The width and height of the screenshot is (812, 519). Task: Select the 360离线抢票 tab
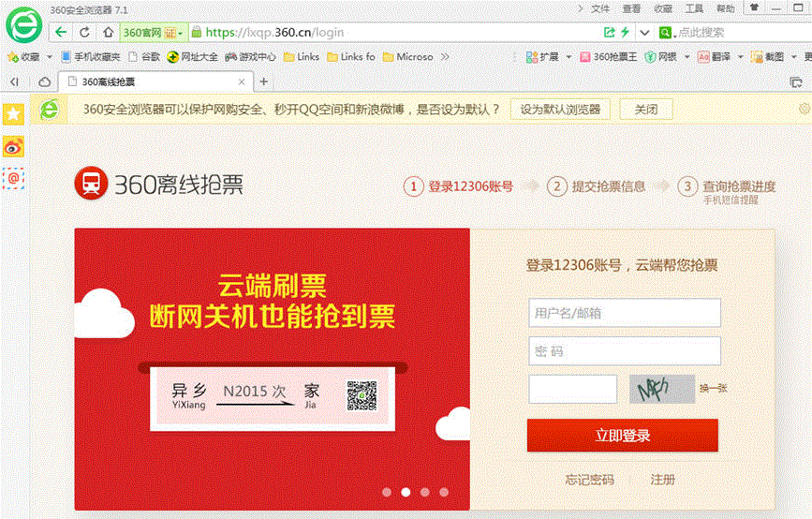pos(155,82)
